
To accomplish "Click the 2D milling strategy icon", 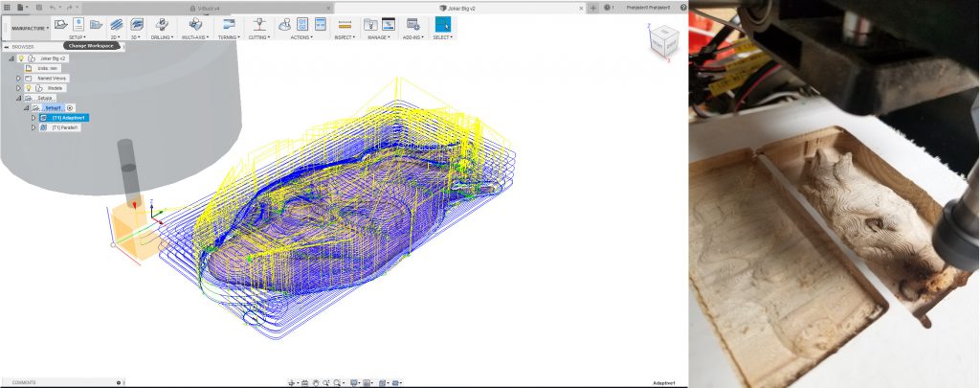I will [x=116, y=24].
